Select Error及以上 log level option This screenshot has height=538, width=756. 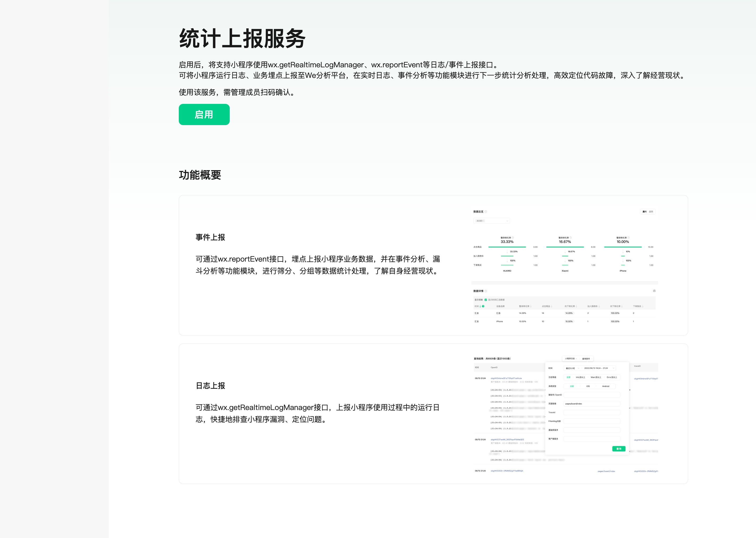click(x=612, y=377)
